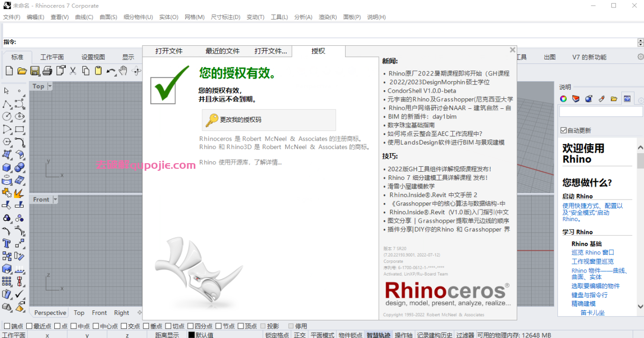The image size is (644, 338).
Task: Enable the 中心点 osnap checkbox
Action: point(96,326)
